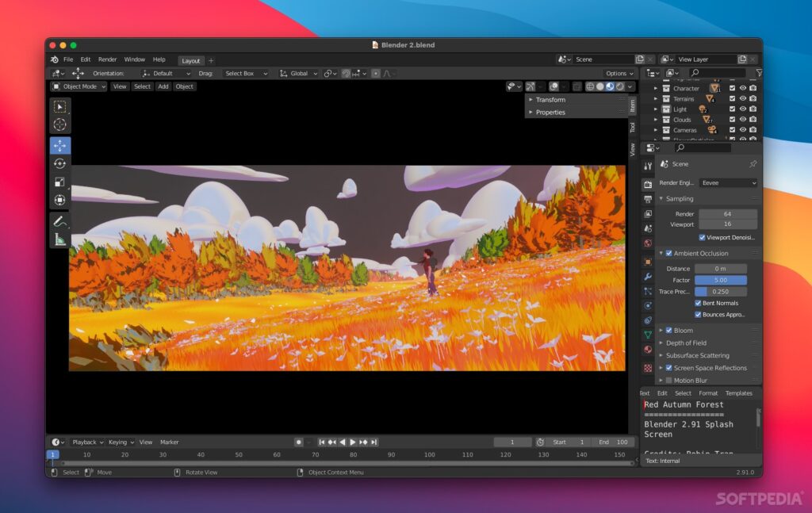Viewport: 812px width, 513px height.
Task: Expand the Cameras collection in outliner
Action: [656, 131]
